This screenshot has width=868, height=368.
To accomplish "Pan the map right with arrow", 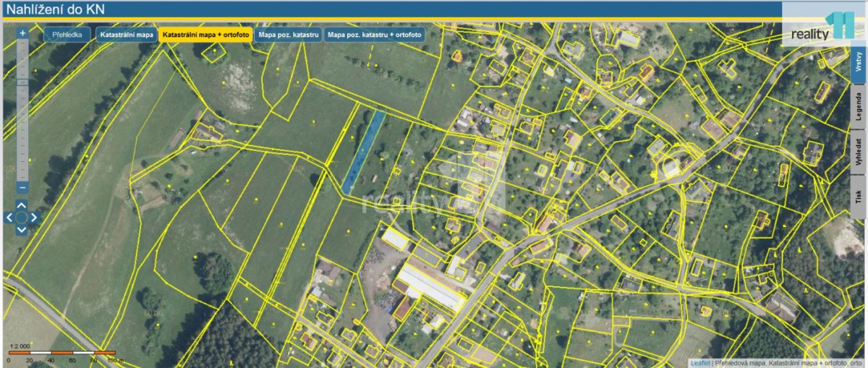I will (x=35, y=217).
